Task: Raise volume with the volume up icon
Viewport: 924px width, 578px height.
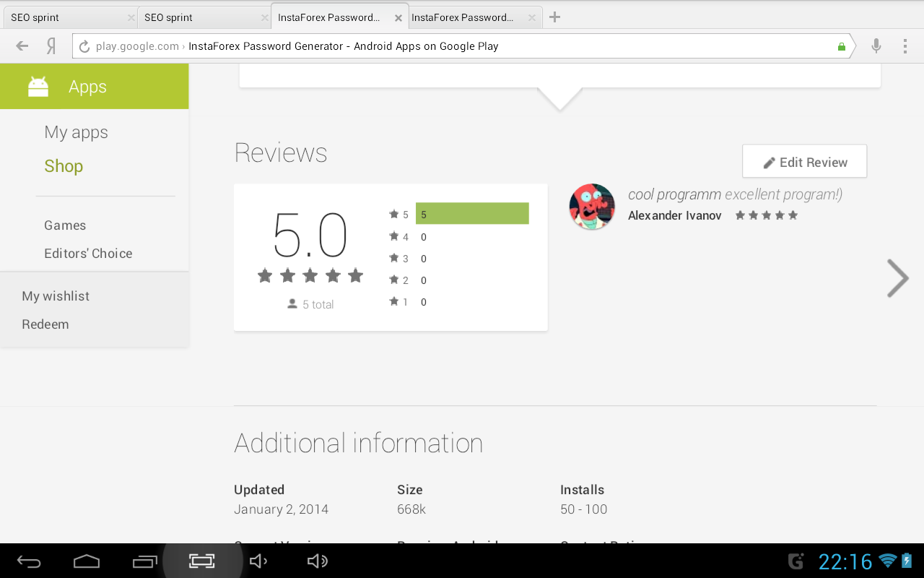Action: coord(317,561)
